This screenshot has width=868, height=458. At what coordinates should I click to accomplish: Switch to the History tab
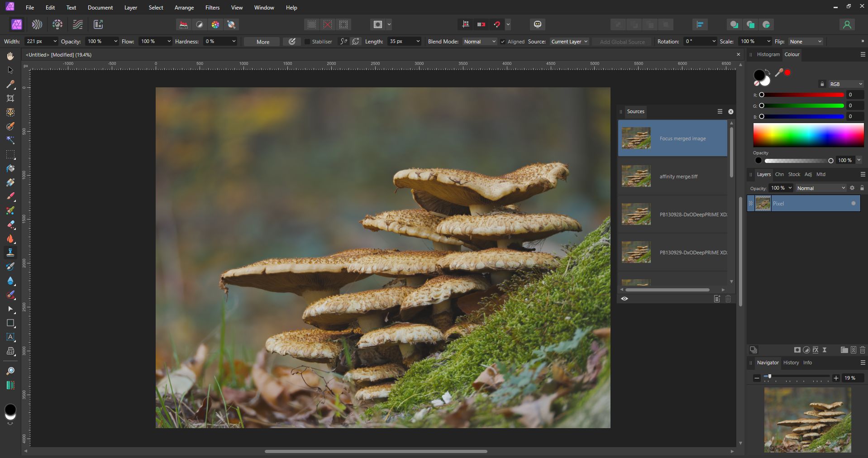791,363
